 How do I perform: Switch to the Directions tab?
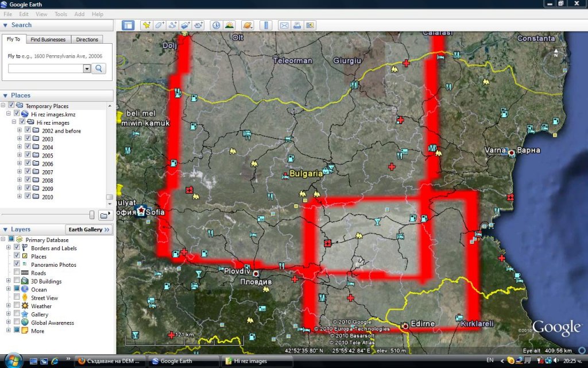87,40
